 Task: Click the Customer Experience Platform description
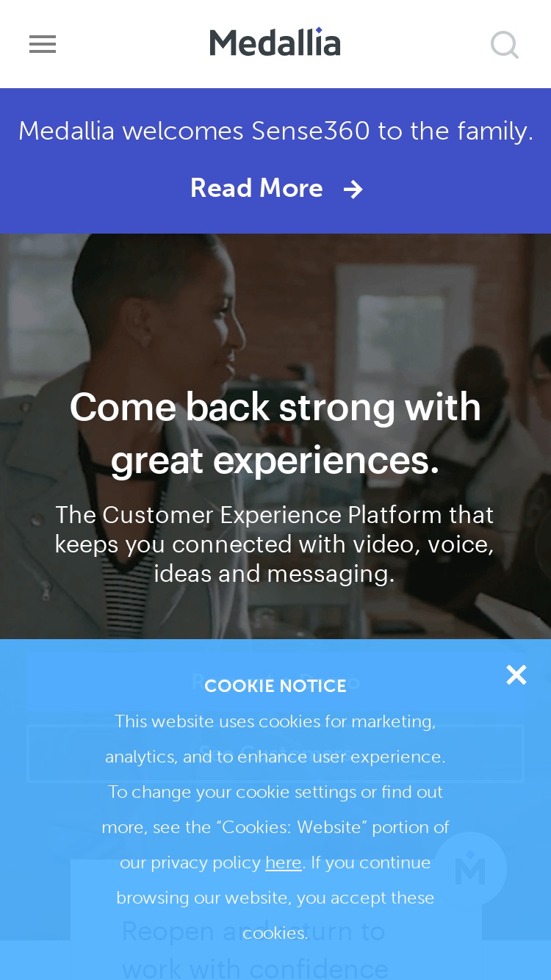pyautogui.click(x=275, y=544)
